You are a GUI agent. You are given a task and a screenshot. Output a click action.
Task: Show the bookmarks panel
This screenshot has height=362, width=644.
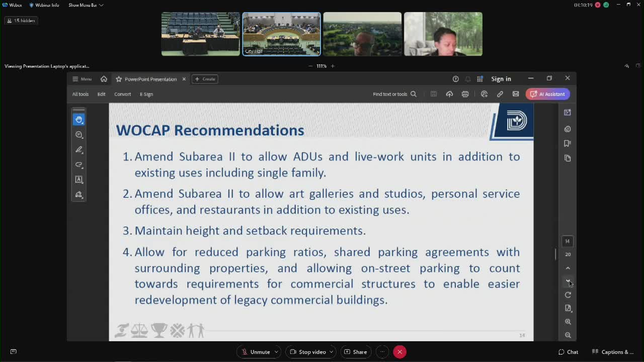point(568,143)
